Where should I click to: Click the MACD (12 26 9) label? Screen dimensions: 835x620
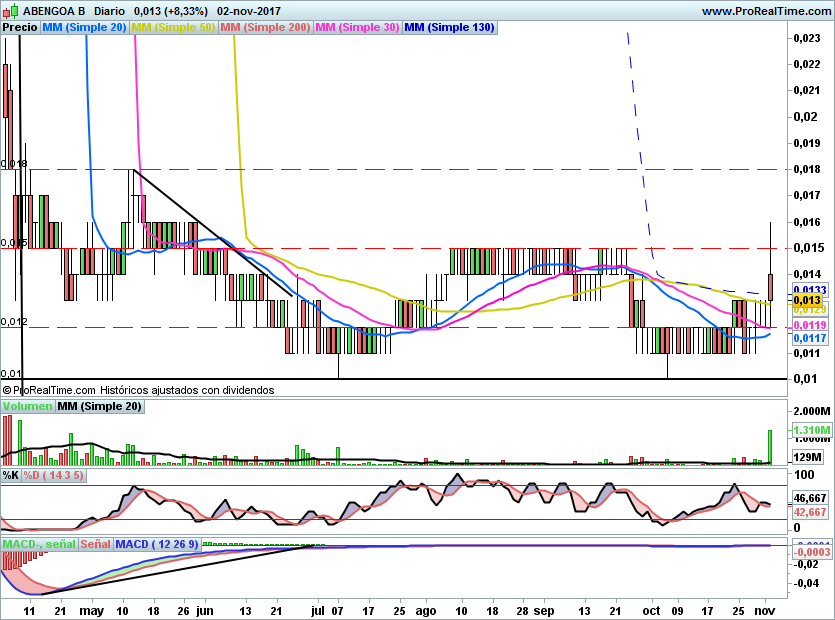(157, 544)
